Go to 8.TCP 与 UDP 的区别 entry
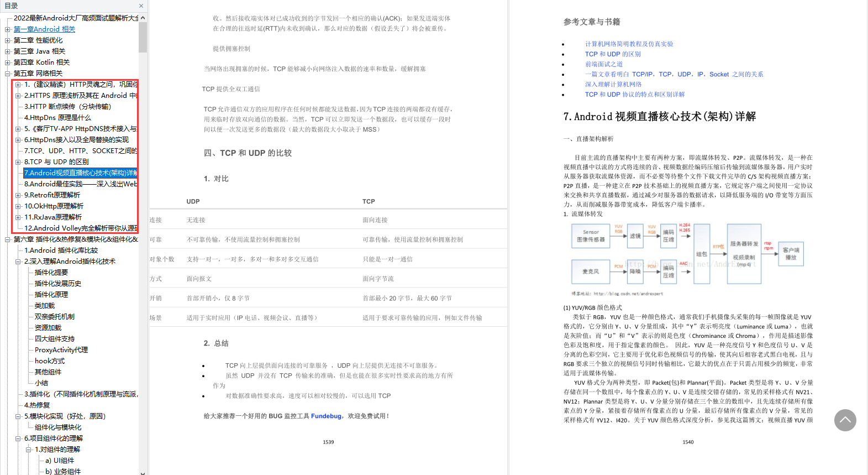Screen dimensions: 868x475 point(56,162)
